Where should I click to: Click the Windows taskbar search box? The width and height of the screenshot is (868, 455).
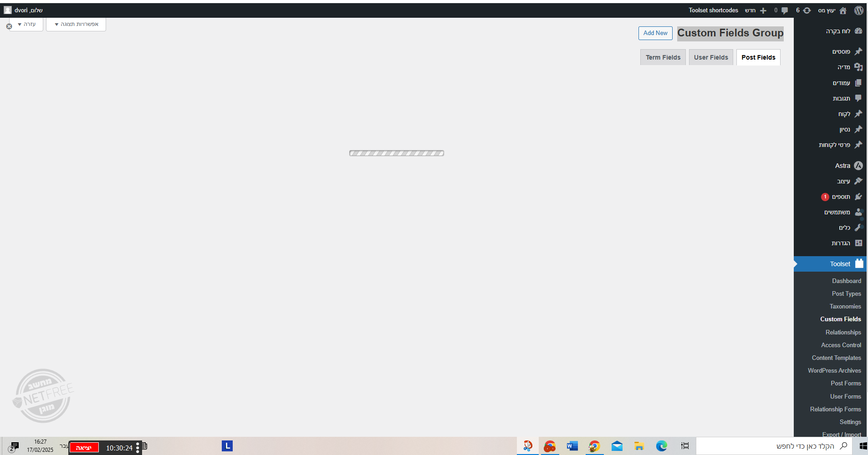pos(773,446)
